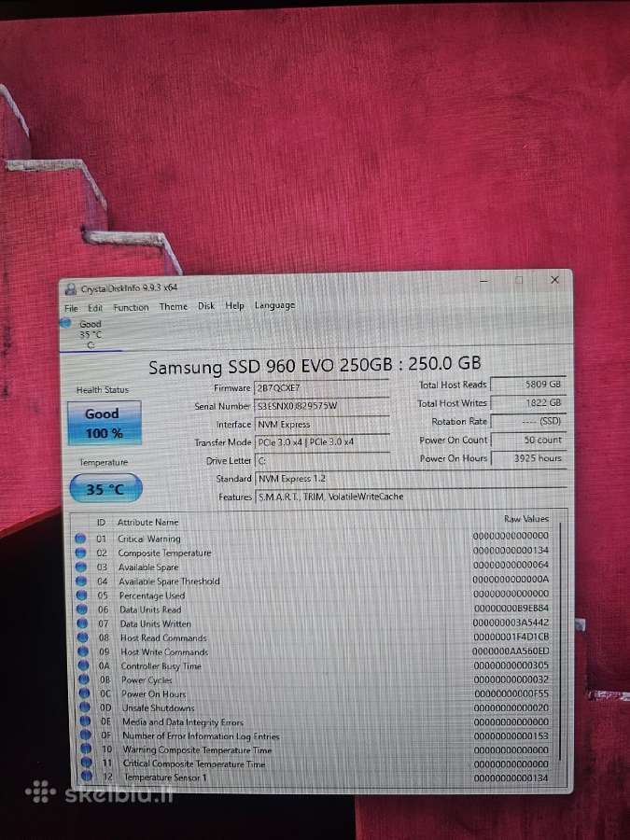Click the Power On Hours 3925 hours field

tap(528, 458)
